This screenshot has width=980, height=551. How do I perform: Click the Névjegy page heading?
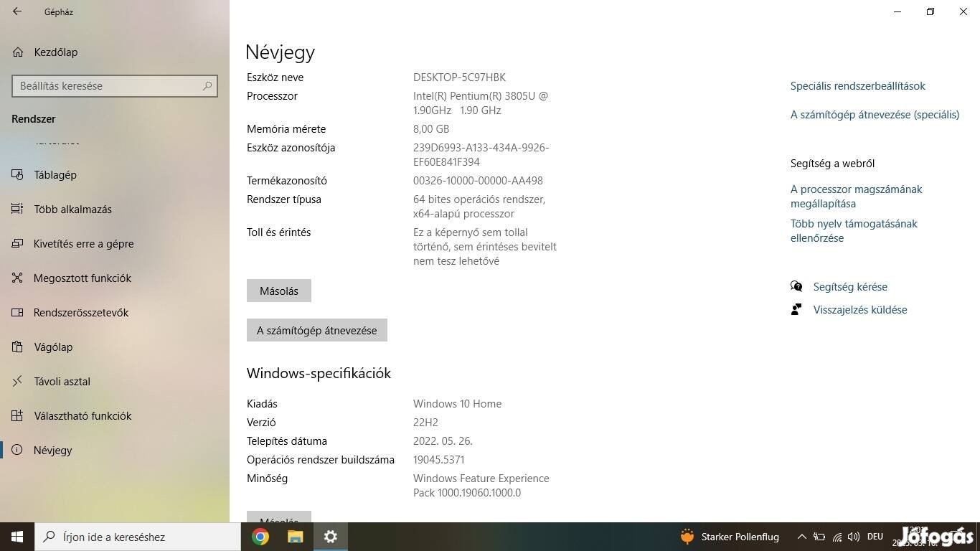[280, 52]
